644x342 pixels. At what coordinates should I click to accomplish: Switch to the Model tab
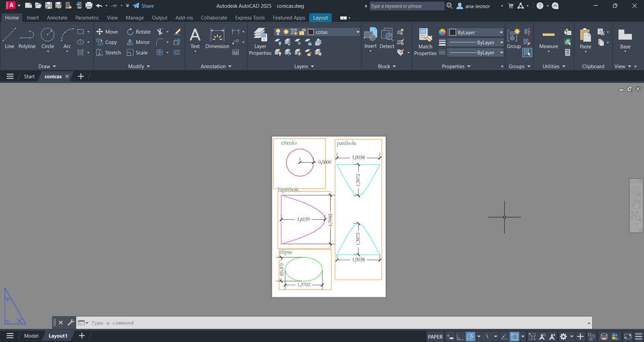(31, 336)
